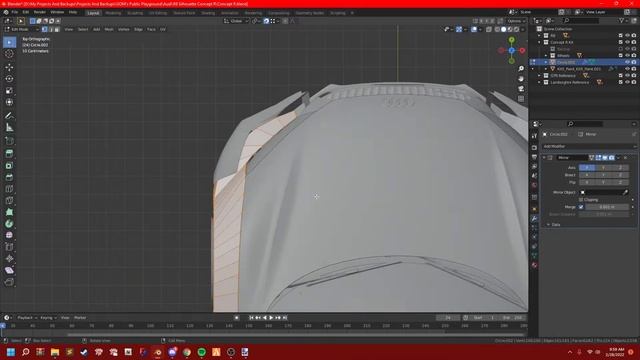Select the Inset Faces tool
Image resolution: width=640 pixels, height=360 pixels.
coord(9,166)
